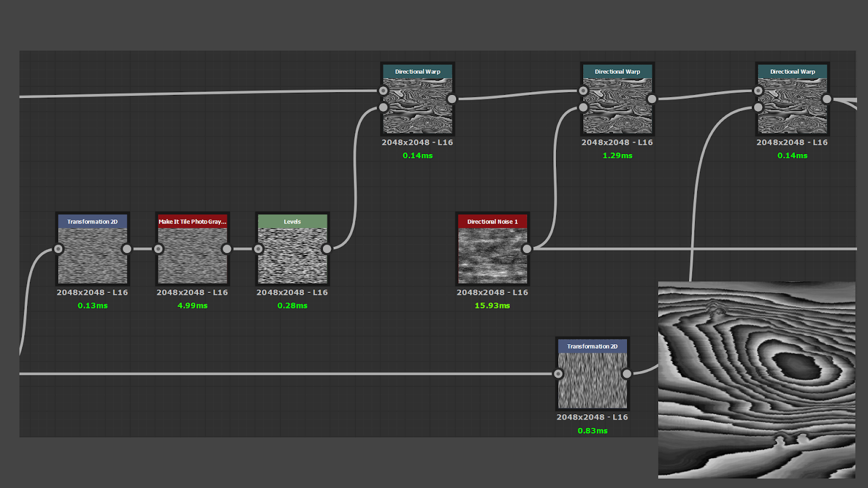Screen dimensions: 868x488
Task: Click the Make It Tile Photo Gray input connector
Action: tap(158, 249)
